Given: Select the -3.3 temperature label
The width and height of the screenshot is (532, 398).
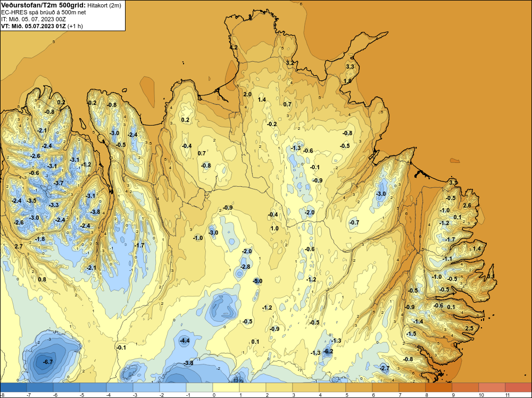Looking at the screenshot, I should point(54,205).
